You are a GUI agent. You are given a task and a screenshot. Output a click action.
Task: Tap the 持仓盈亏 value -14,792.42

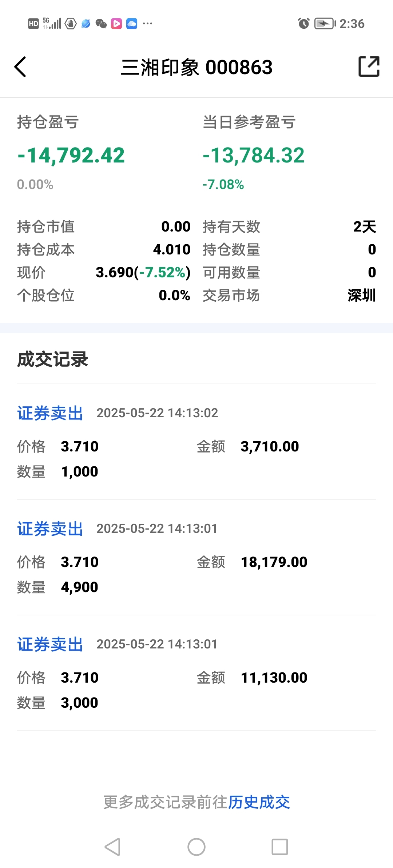(71, 156)
